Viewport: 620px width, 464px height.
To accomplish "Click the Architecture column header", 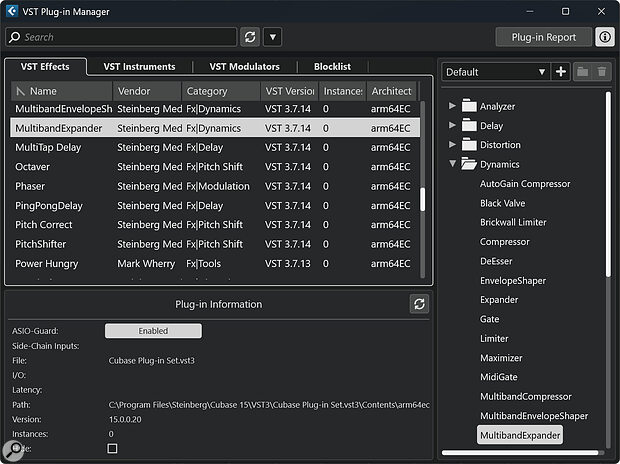I will point(391,91).
